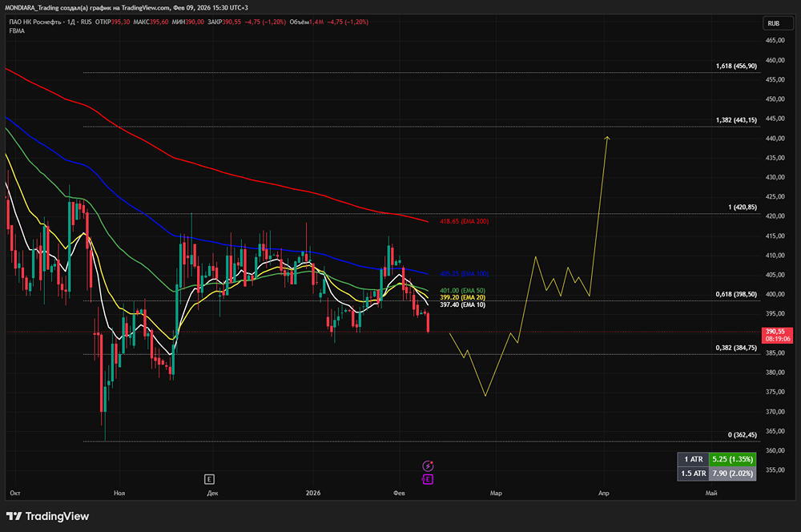Click the 5.25 (1.35%) green ATR cell
The image size is (801, 532).
733,459
